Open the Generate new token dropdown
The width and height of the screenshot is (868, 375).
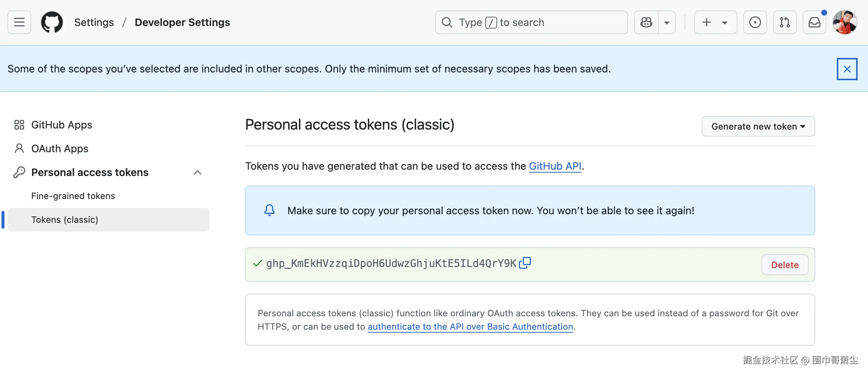point(758,126)
